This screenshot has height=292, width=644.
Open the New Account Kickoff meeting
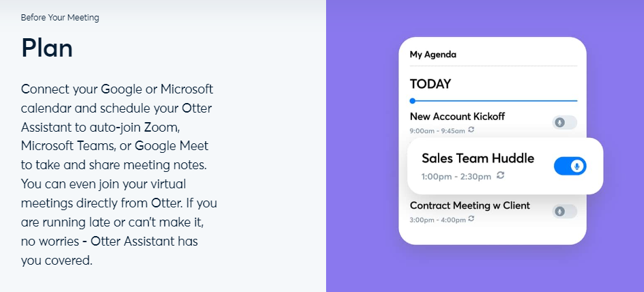pos(457,117)
